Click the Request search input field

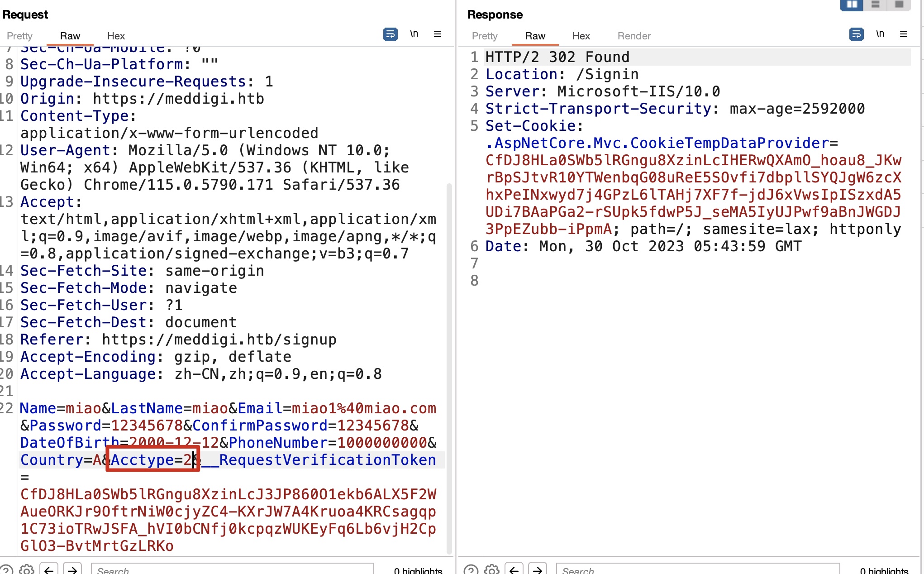click(x=233, y=569)
